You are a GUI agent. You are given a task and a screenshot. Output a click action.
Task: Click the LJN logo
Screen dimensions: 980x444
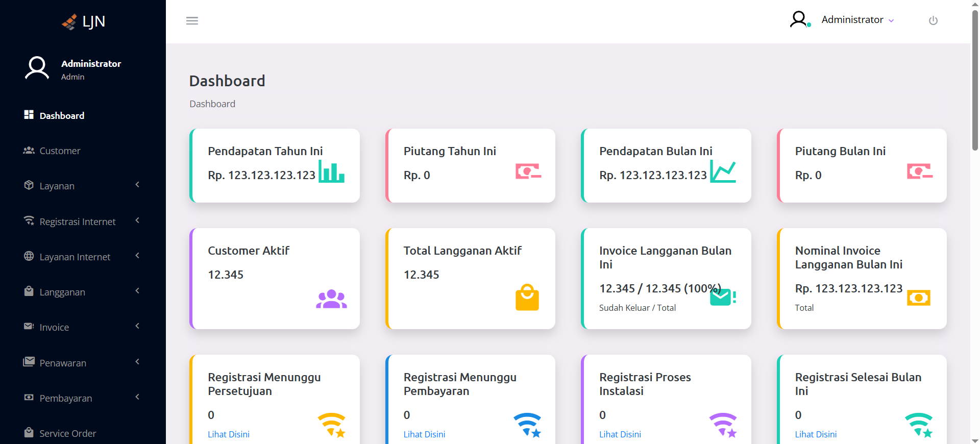[x=83, y=21]
